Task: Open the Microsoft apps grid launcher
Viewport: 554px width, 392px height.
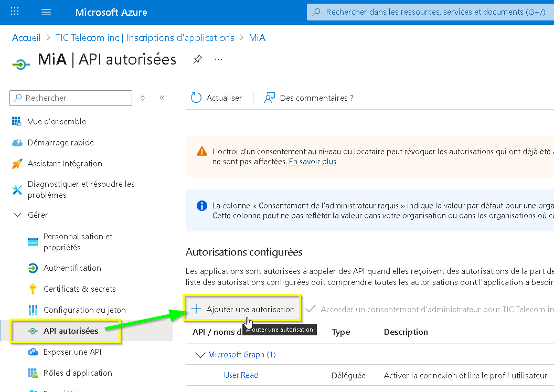Action: [15, 12]
